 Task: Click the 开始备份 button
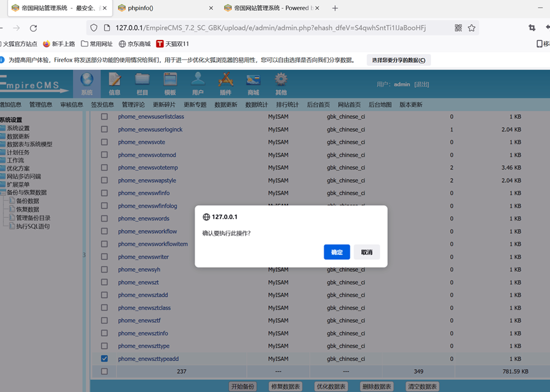(242, 386)
